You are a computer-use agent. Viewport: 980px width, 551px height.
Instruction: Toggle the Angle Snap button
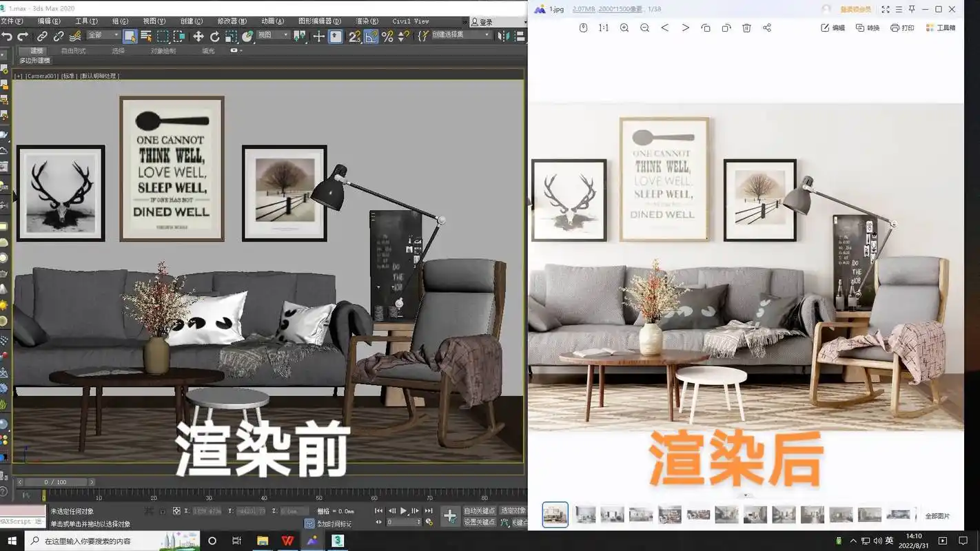click(x=371, y=37)
